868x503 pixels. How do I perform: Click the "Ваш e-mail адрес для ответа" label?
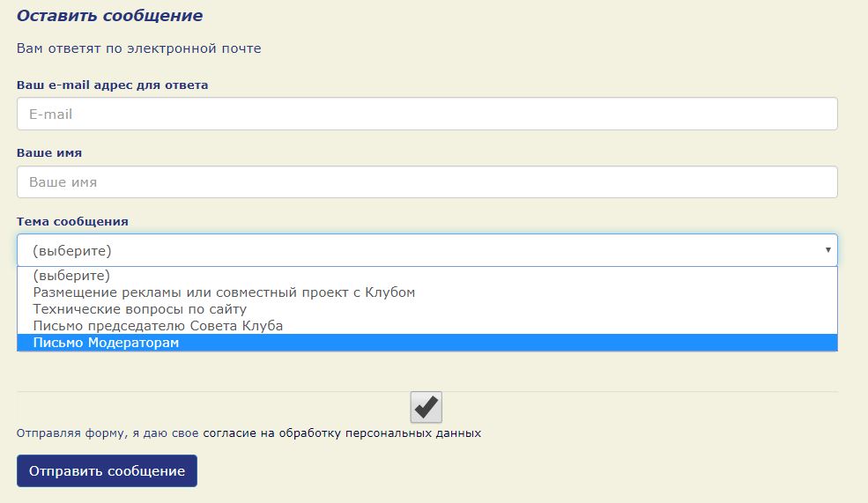[x=113, y=85]
